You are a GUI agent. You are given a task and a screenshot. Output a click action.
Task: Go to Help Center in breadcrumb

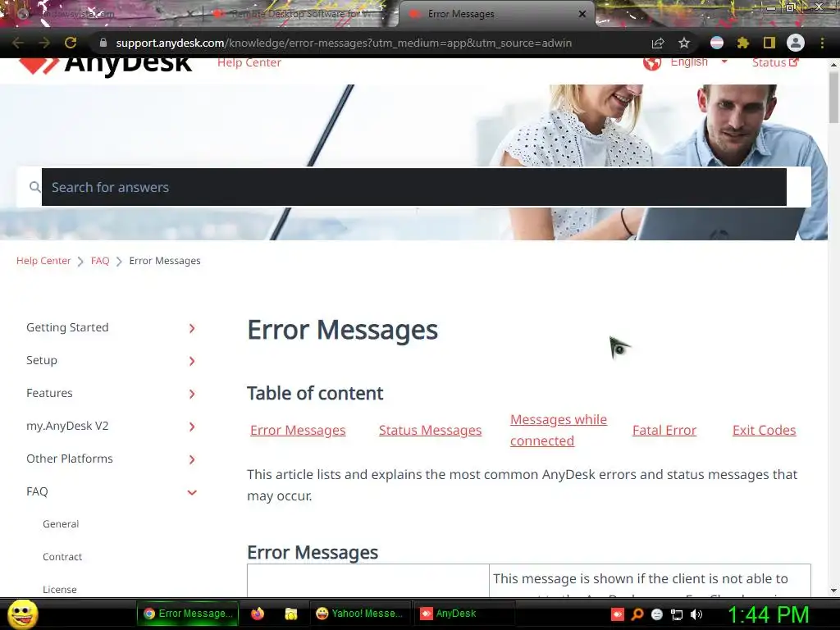point(43,260)
